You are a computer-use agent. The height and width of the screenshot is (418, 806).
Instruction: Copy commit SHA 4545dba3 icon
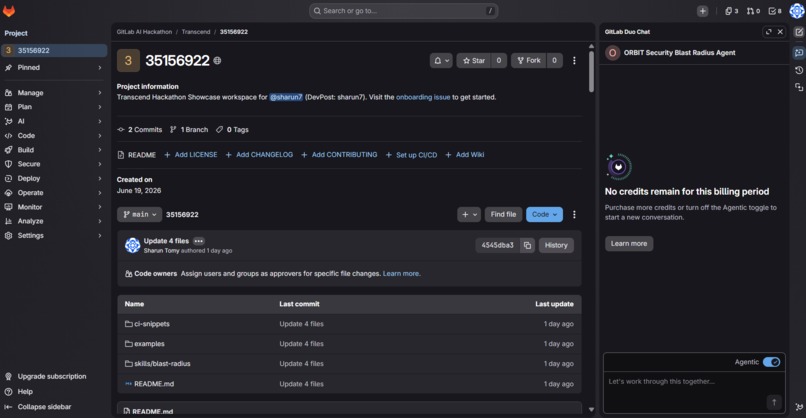pos(527,245)
